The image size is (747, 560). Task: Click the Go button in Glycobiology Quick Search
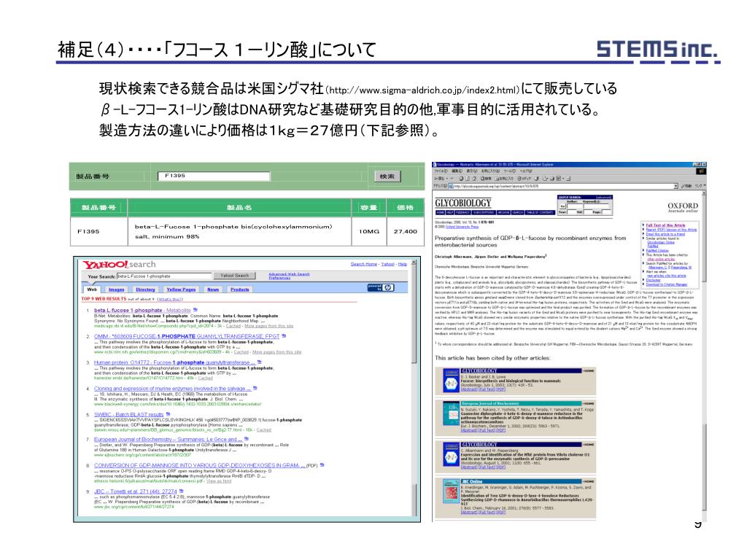562,206
